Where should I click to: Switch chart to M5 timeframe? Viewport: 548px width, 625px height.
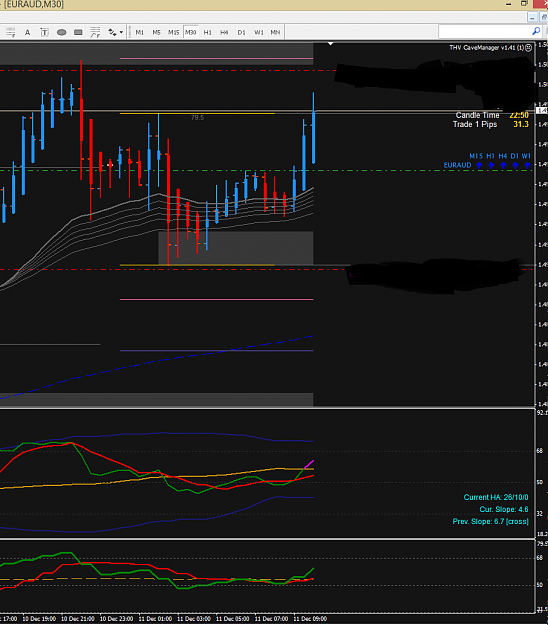(156, 32)
